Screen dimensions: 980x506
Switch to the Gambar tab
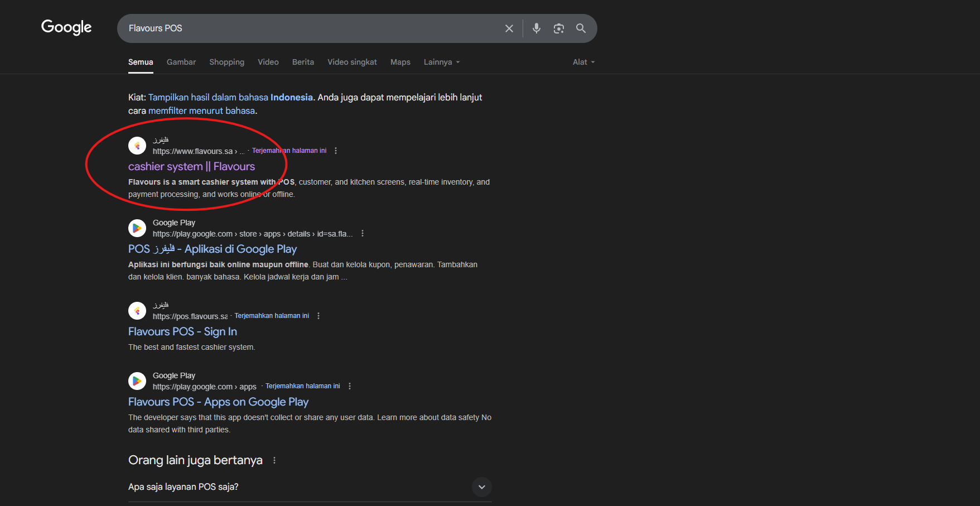coord(181,62)
